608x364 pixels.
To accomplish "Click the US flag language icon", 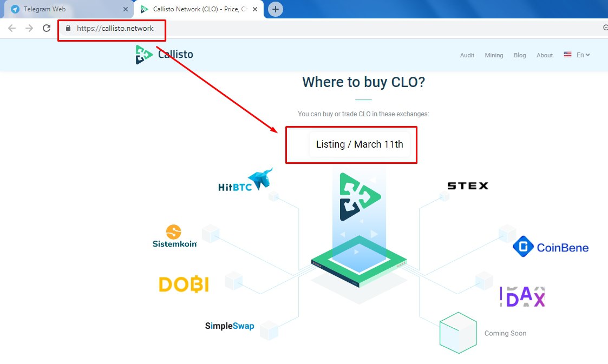I will point(567,55).
